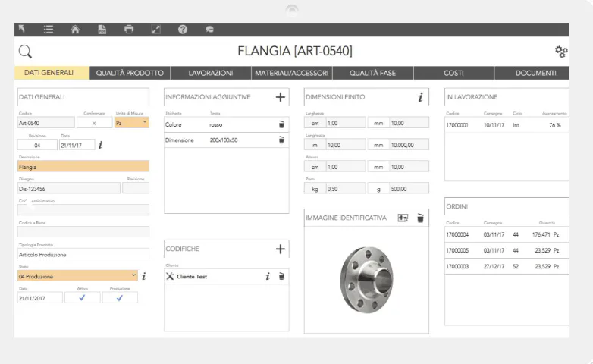Click the Descrizione field Flangia
The image size is (593, 364).
(x=83, y=167)
